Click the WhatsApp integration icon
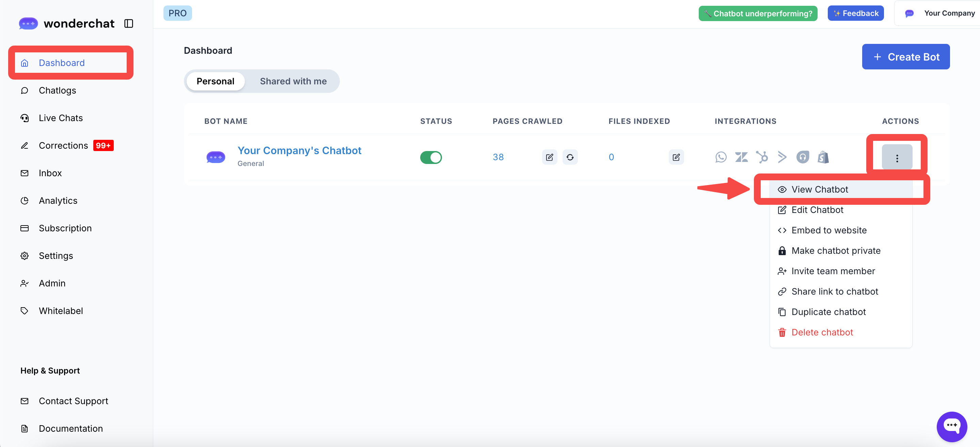The height and width of the screenshot is (447, 980). point(721,157)
